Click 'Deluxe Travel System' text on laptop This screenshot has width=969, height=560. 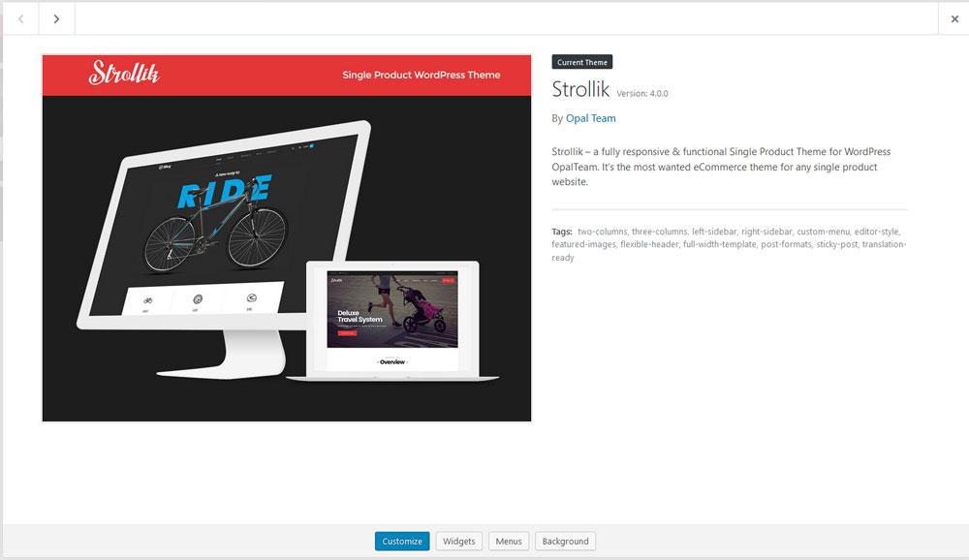click(x=359, y=316)
